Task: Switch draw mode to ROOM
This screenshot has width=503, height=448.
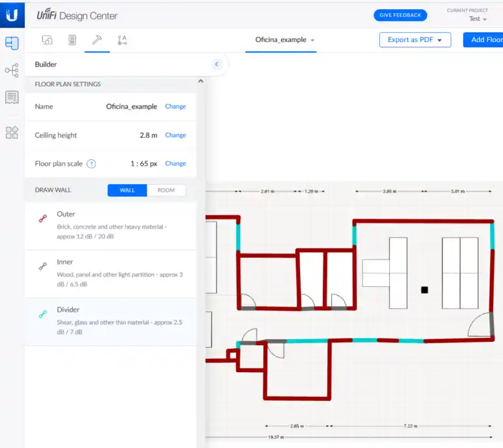Action: tap(166, 191)
